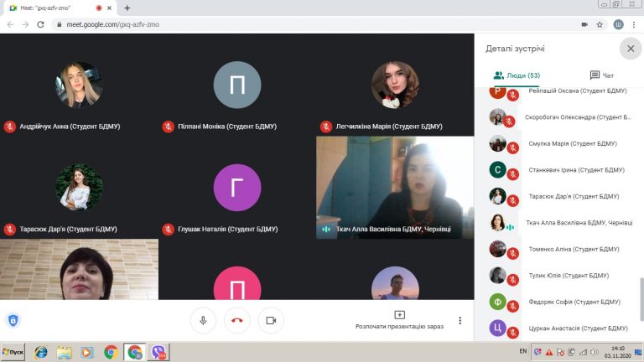The image size is (644, 362).
Task: Select Андрійчук Анна's video tile avatar
Action: [79, 85]
